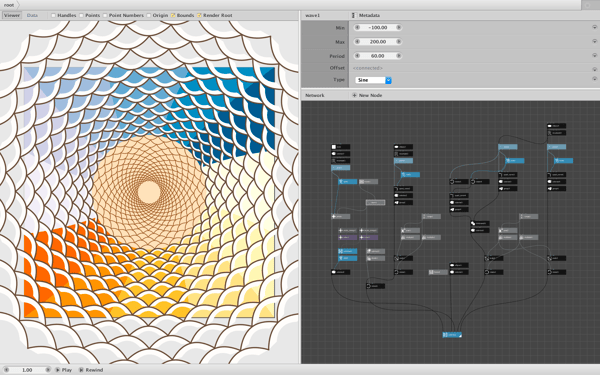
Task: Step the frame number down with its left arrow
Action: coord(7,370)
